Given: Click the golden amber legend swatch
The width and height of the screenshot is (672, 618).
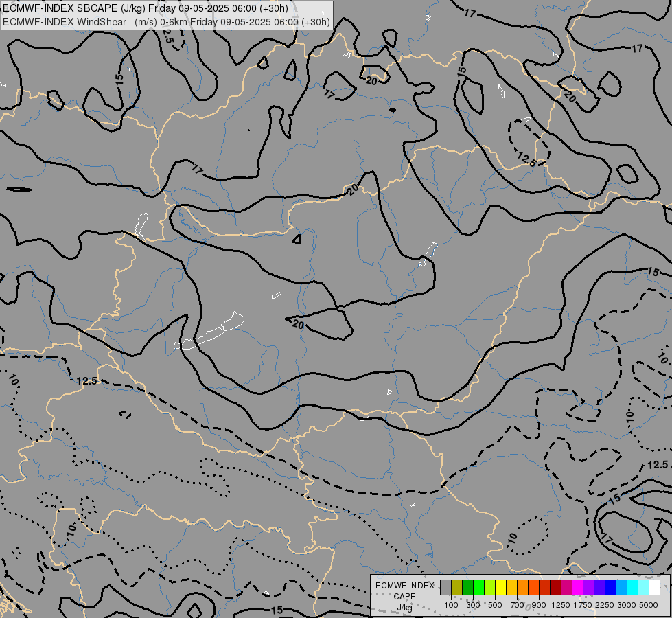Looking at the screenshot, I should [511, 587].
